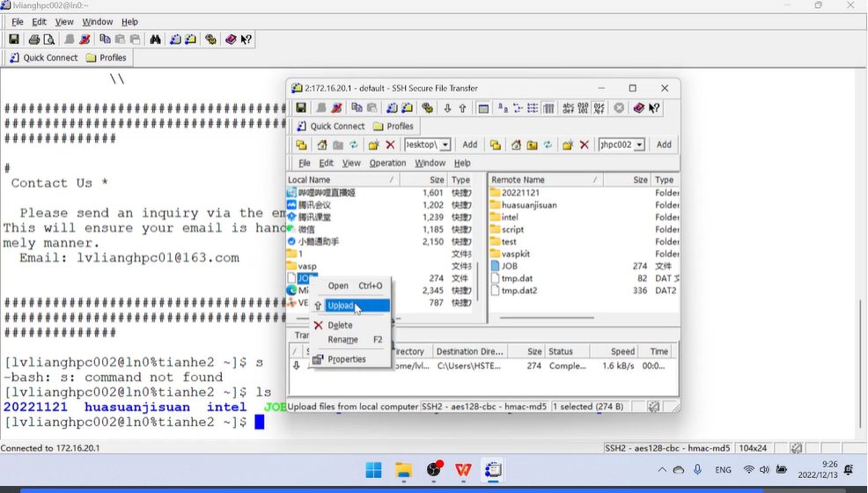Viewport: 868px width, 493px height.
Task: Click the context help pointer icon in File Transfer
Action: [x=654, y=108]
